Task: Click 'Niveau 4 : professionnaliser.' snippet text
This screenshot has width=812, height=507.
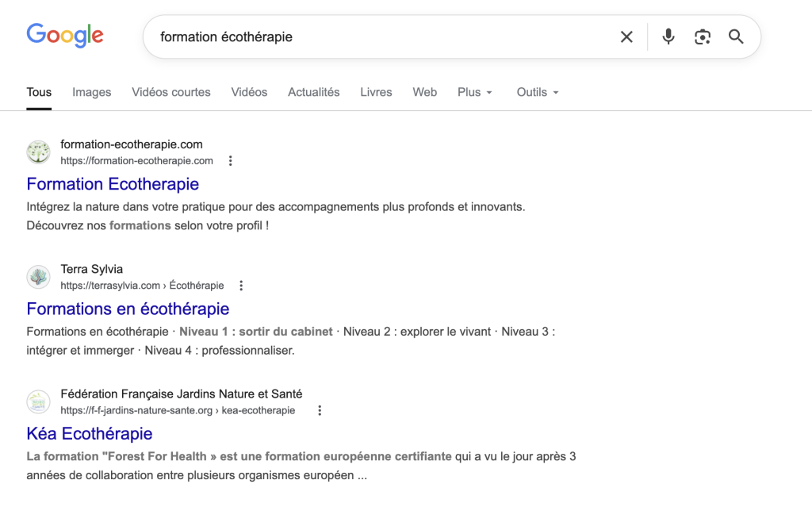Action: (220, 351)
